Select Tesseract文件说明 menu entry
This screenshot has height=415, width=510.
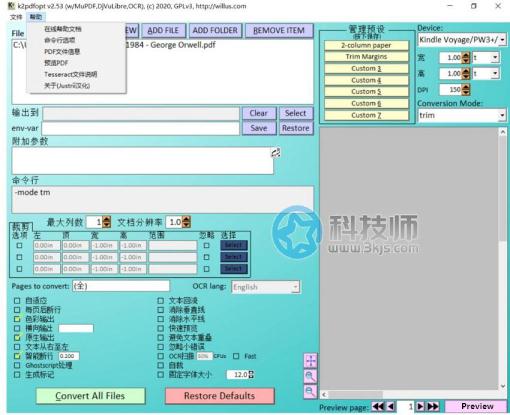(x=71, y=74)
